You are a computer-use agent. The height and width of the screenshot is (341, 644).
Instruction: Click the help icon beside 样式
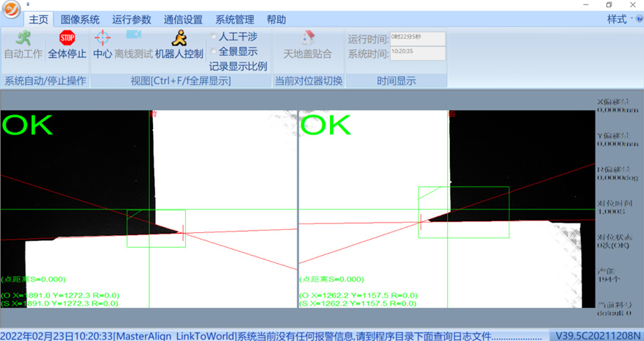[x=639, y=20]
